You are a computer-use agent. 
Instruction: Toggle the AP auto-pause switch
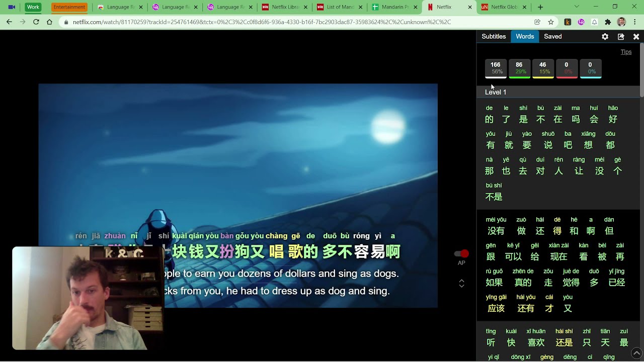tap(461, 254)
